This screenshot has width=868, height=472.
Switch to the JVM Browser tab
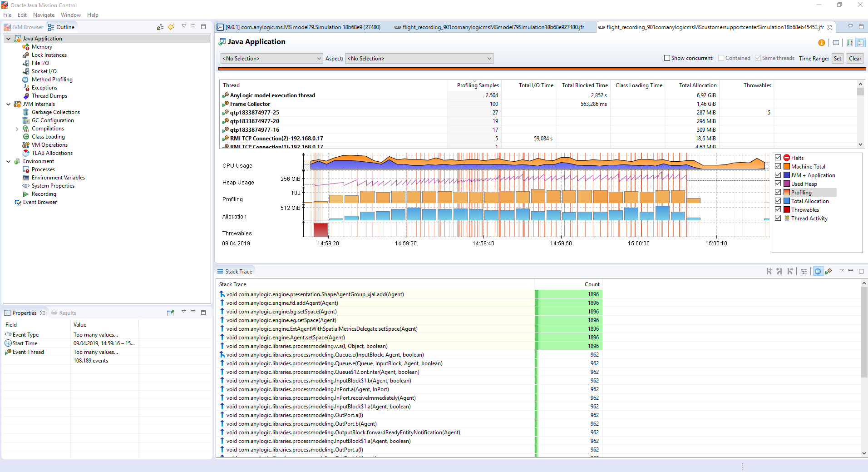tap(24, 27)
